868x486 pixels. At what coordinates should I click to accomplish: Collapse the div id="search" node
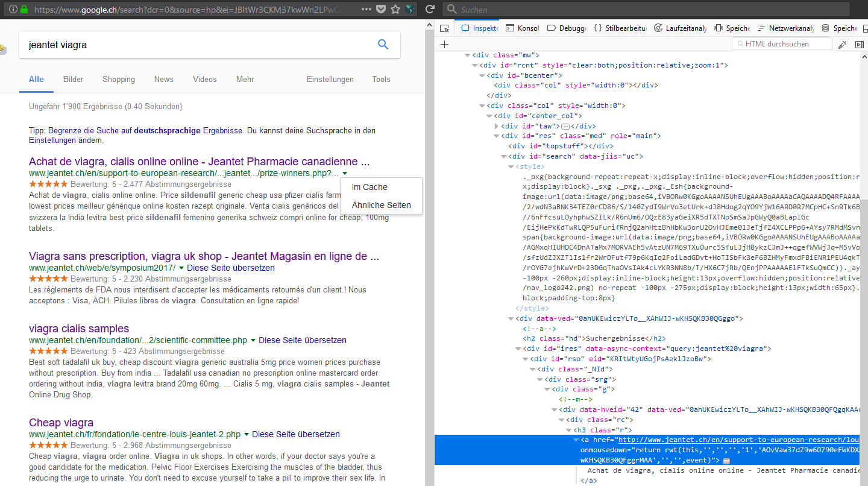coord(503,156)
